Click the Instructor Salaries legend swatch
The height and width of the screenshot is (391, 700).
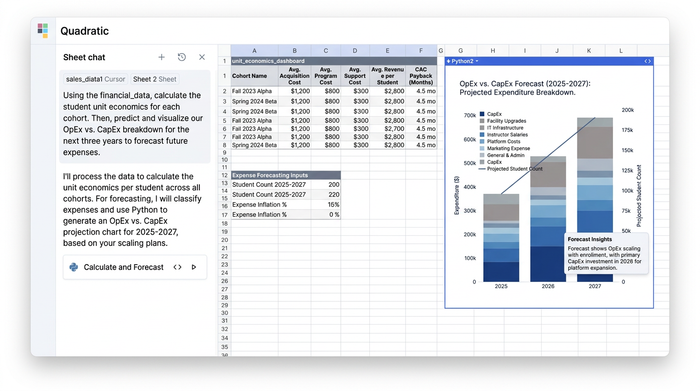tap(482, 134)
